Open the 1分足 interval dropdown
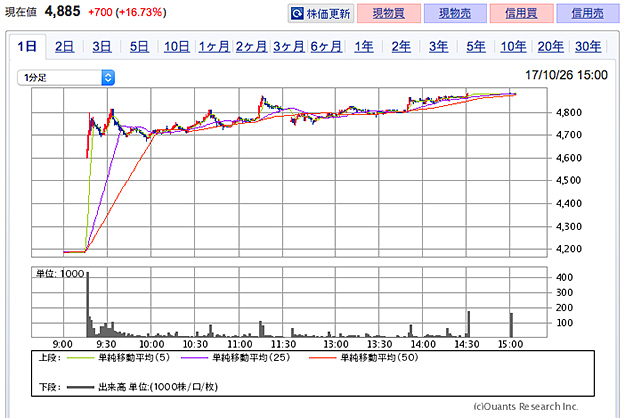This screenshot has height=418, width=625. click(x=66, y=77)
